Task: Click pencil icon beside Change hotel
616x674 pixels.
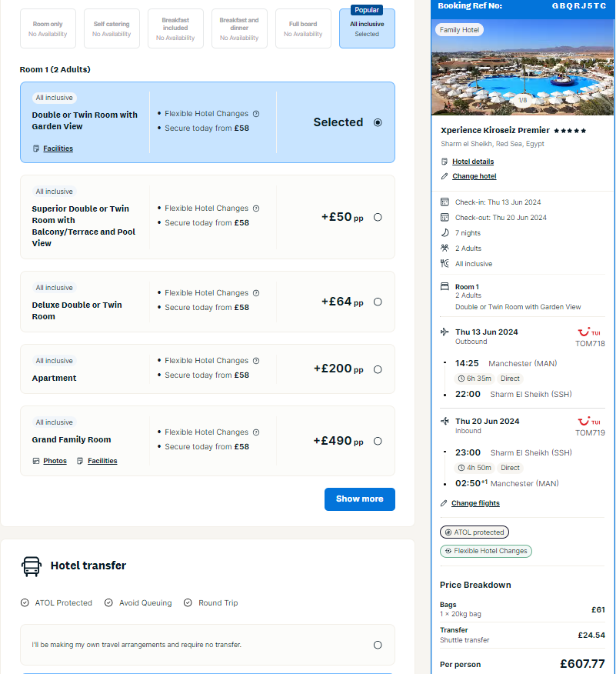Action: (x=445, y=176)
